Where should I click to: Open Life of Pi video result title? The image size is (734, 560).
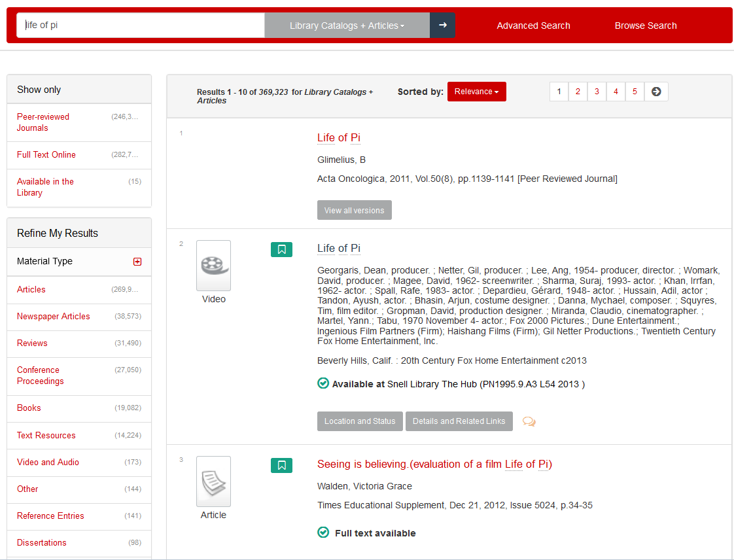(339, 248)
